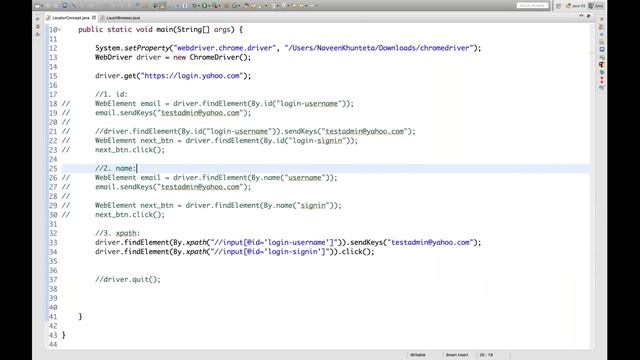
Task: Click the Debug bug toolbar icon
Action: click(x=194, y=6)
